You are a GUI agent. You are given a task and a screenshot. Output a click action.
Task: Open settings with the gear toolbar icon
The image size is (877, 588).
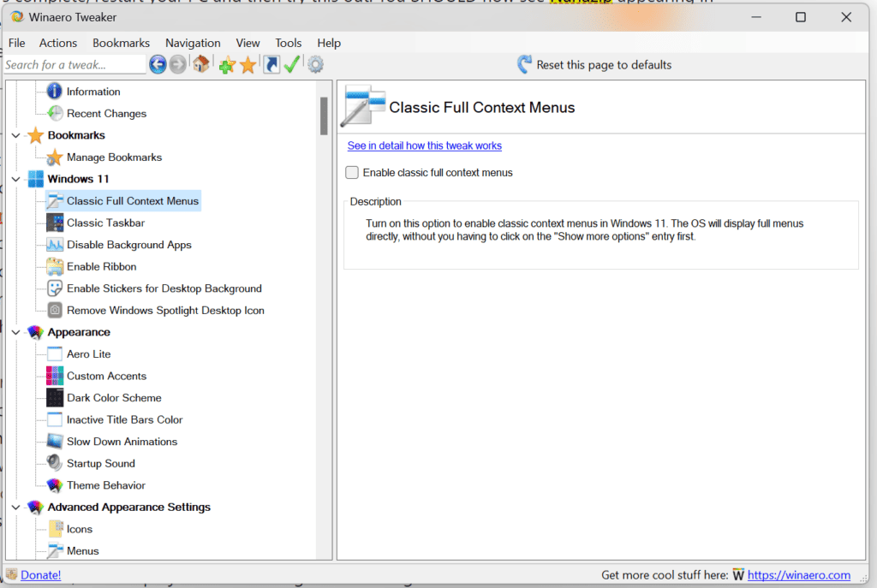pos(315,65)
